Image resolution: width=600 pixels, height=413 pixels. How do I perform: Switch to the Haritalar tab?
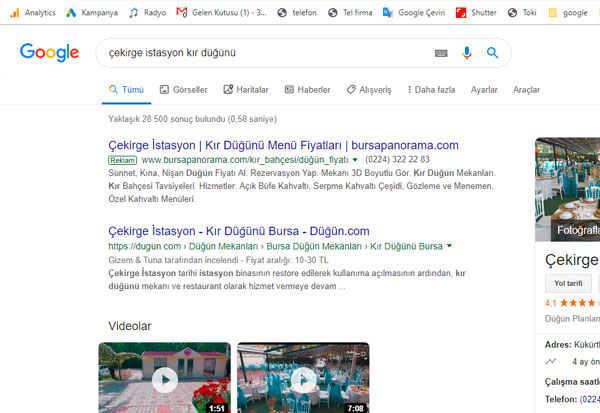coord(246,90)
